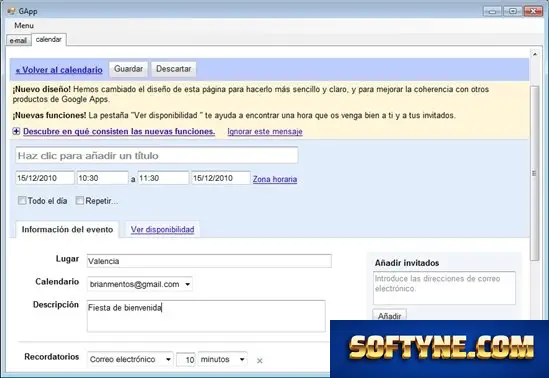Open the Zona horaria link
Image resolution: width=549 pixels, height=378 pixels.
[275, 179]
